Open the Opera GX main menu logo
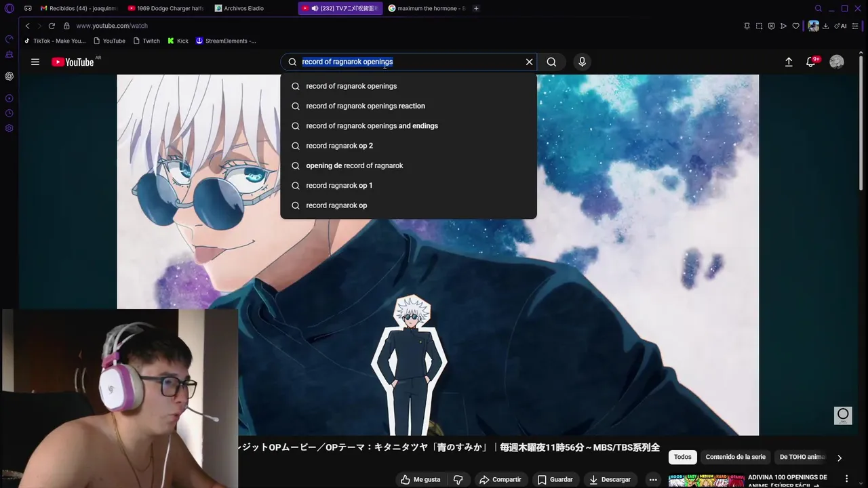 (9, 8)
